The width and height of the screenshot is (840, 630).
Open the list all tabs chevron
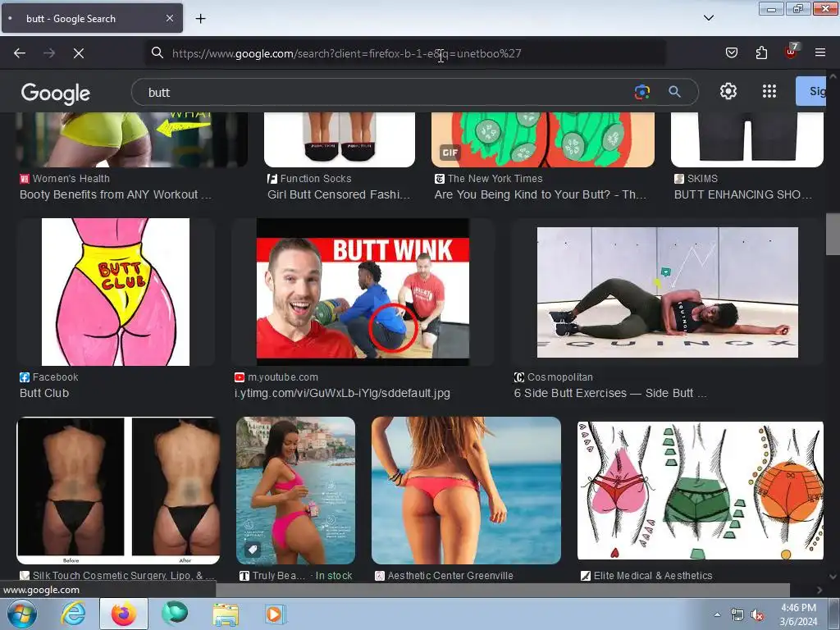[708, 18]
